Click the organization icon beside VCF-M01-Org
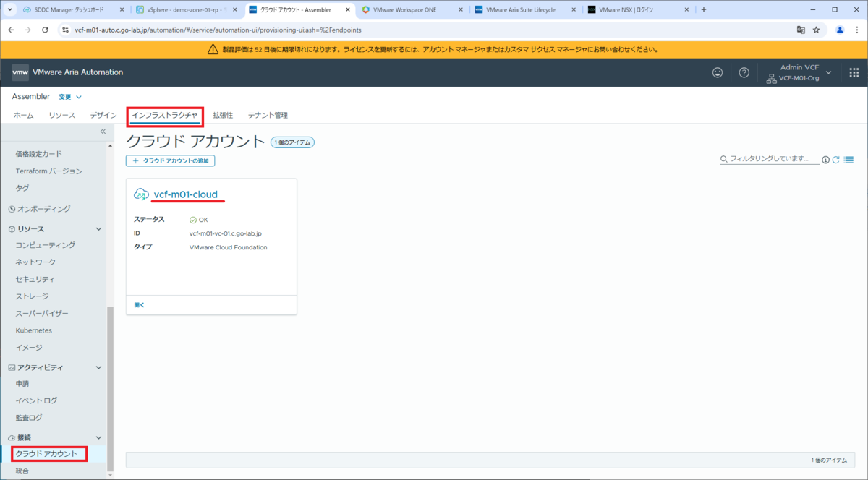This screenshot has width=868, height=480. (771, 78)
